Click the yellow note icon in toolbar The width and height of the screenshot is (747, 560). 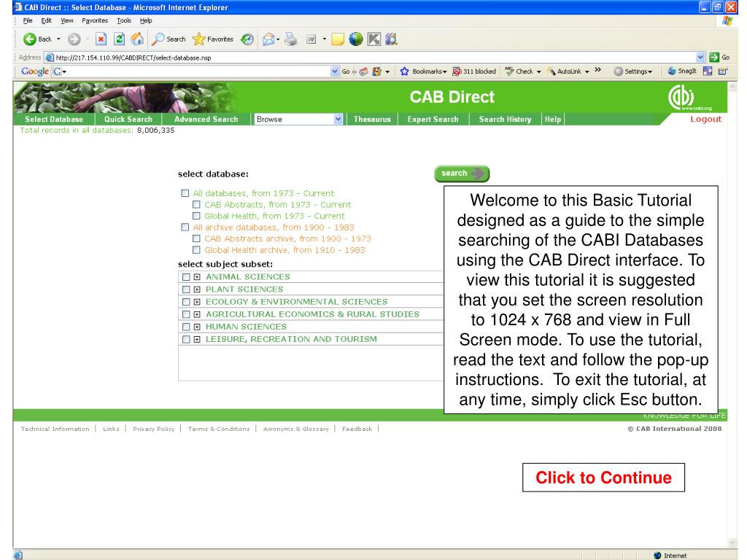(x=338, y=39)
